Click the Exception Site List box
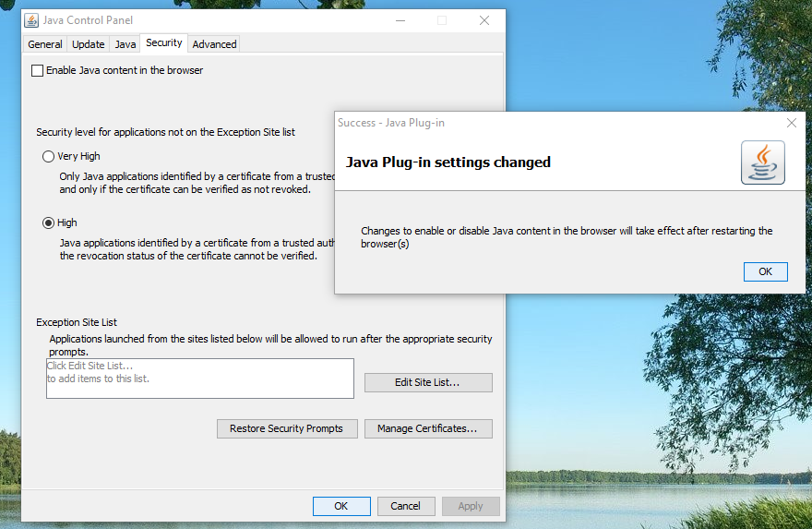Screen dimensions: 812x529 [200, 379]
